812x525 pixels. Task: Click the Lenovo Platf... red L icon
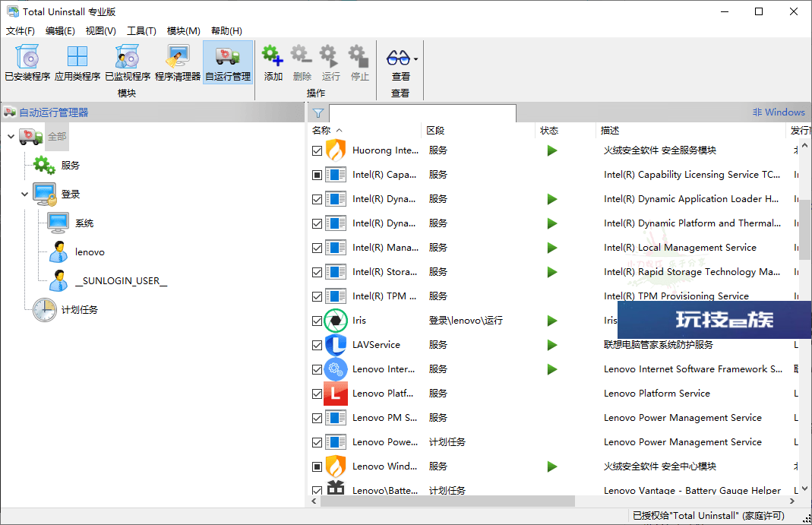336,394
